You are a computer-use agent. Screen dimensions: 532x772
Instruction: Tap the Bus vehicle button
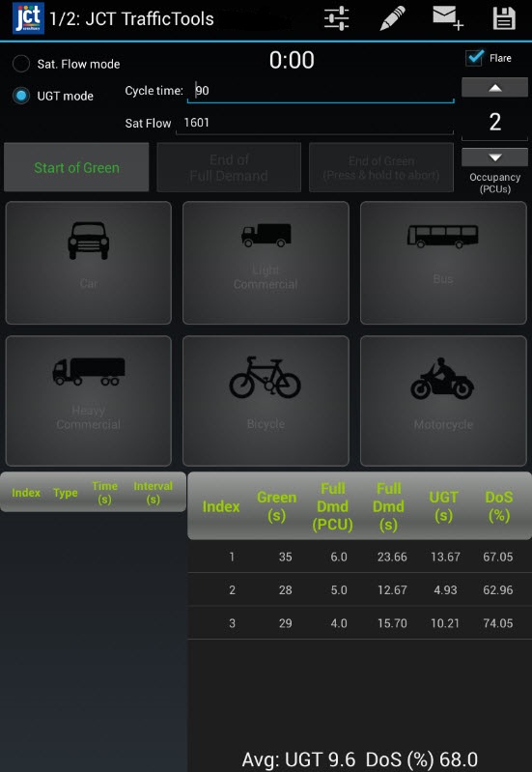(443, 263)
